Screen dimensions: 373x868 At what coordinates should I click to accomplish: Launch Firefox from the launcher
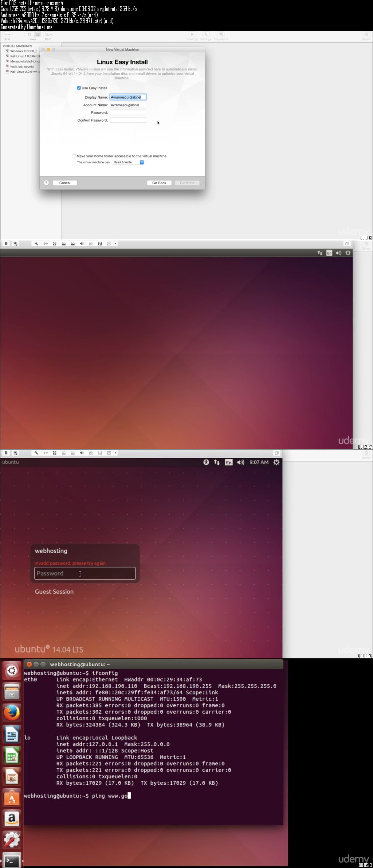pyautogui.click(x=12, y=713)
